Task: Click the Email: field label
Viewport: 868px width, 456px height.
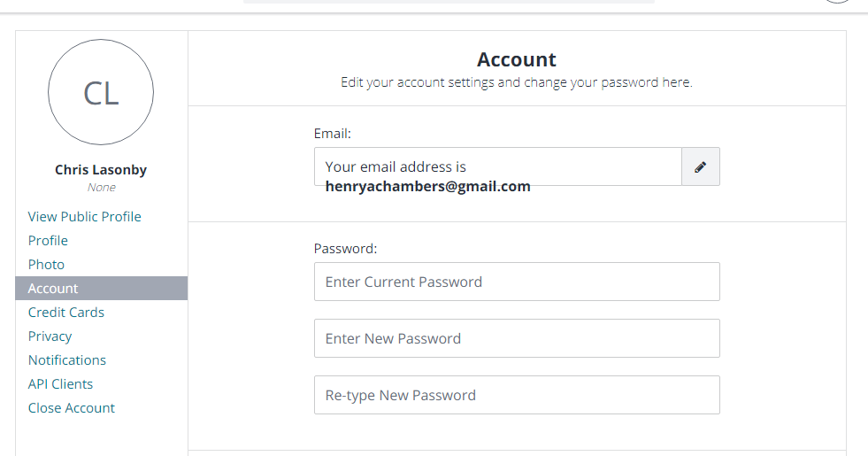Action: pos(333,134)
